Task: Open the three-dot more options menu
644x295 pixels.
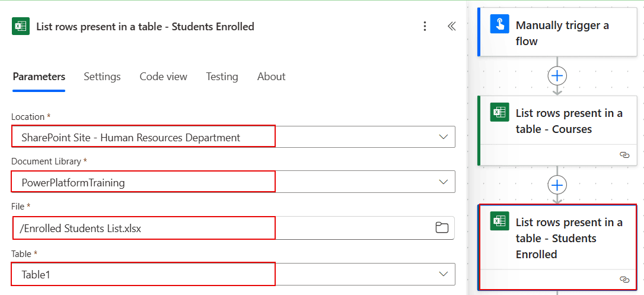Action: (425, 27)
